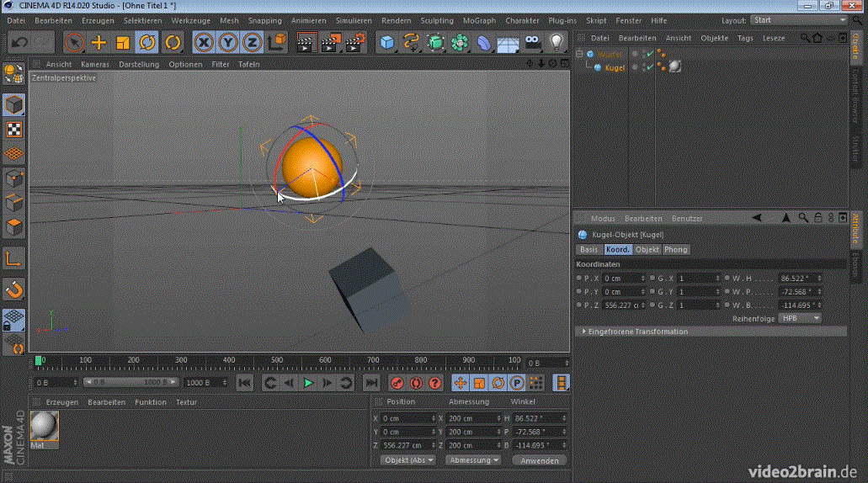Click the frame range preview slider
868x483 pixels.
[x=130, y=382]
